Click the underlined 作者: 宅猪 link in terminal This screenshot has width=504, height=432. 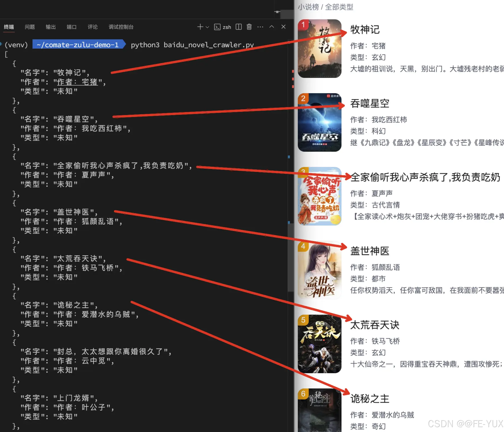point(77,82)
